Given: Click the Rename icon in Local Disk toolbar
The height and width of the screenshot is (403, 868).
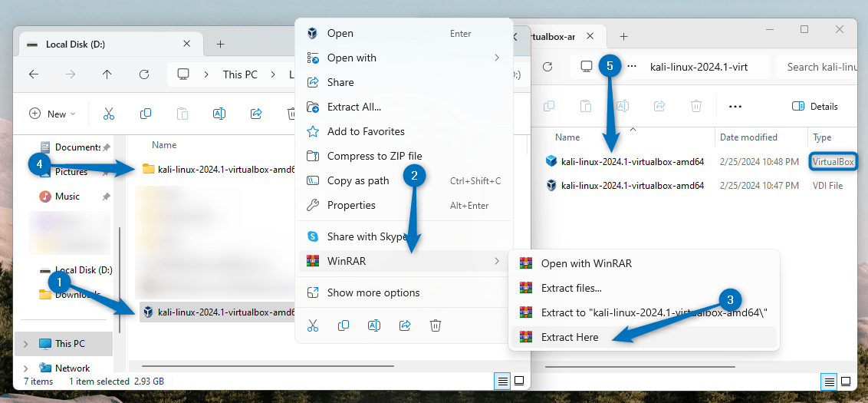Looking at the screenshot, I should pos(219,114).
